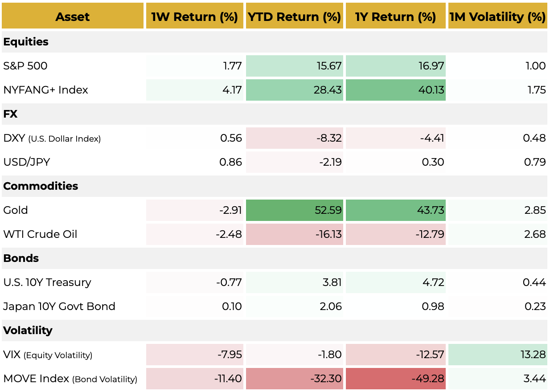The width and height of the screenshot is (550, 392).
Task: Select the FX section heading
Action: point(10,114)
